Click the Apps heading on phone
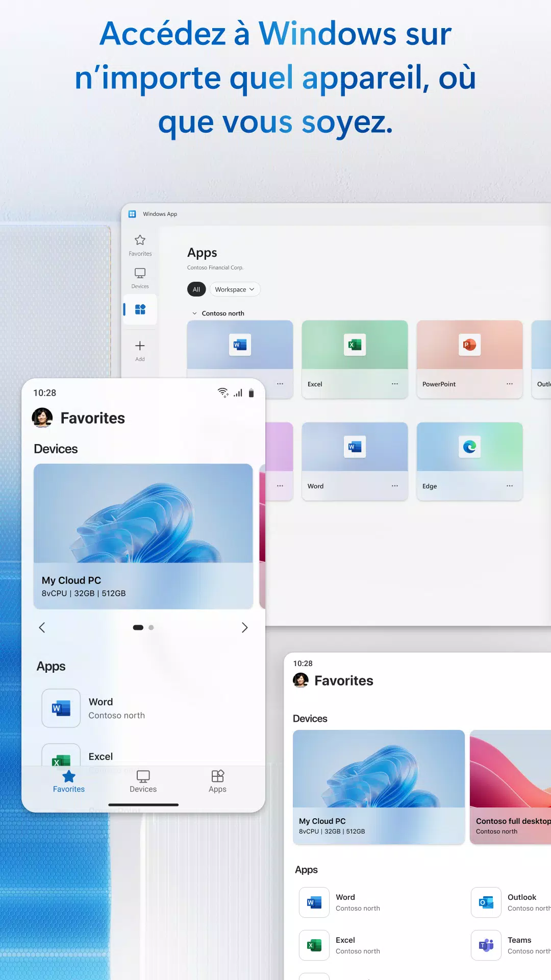Image resolution: width=551 pixels, height=980 pixels. (x=51, y=666)
